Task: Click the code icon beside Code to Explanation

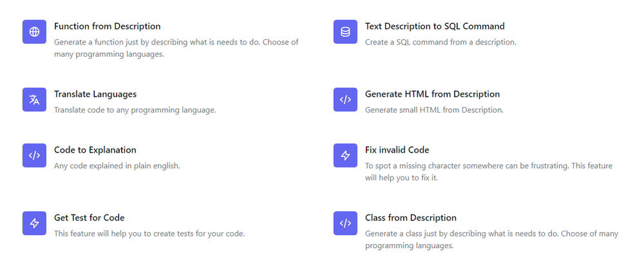Action: [x=34, y=155]
